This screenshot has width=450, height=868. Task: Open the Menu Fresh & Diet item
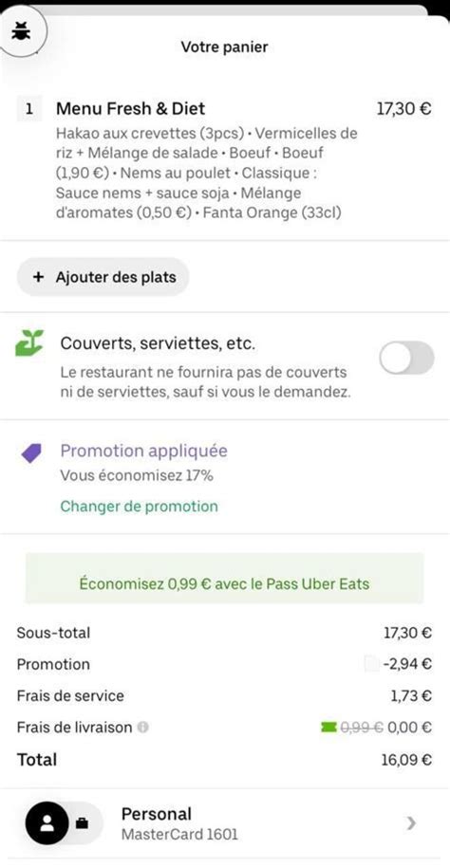click(224, 158)
